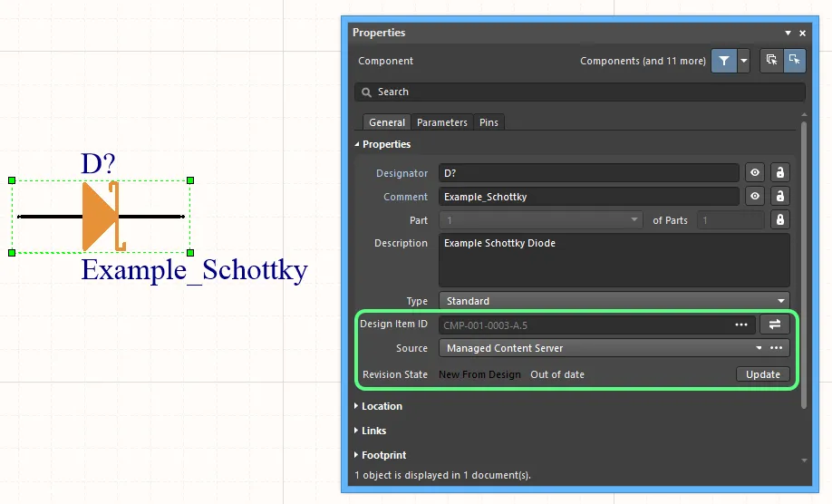Lock the Comment field

tap(780, 197)
